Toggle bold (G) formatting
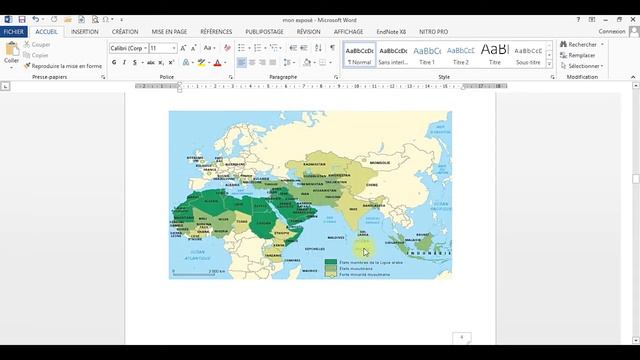 point(114,62)
